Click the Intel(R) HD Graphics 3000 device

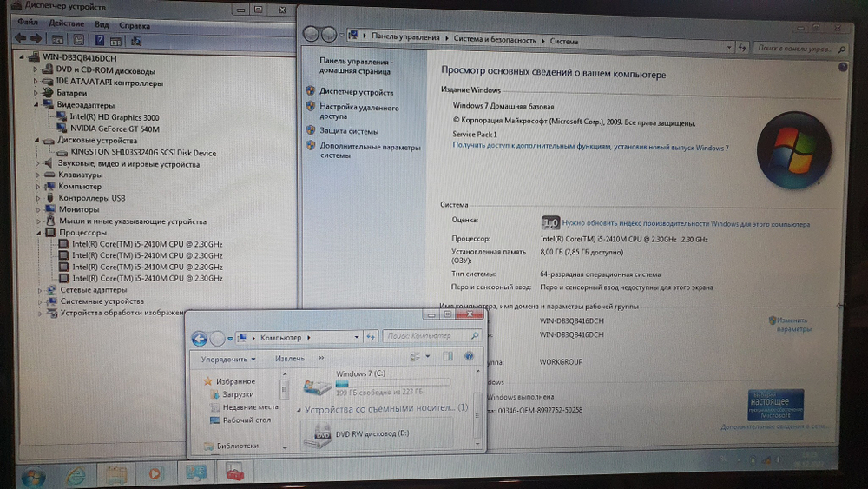pos(114,117)
